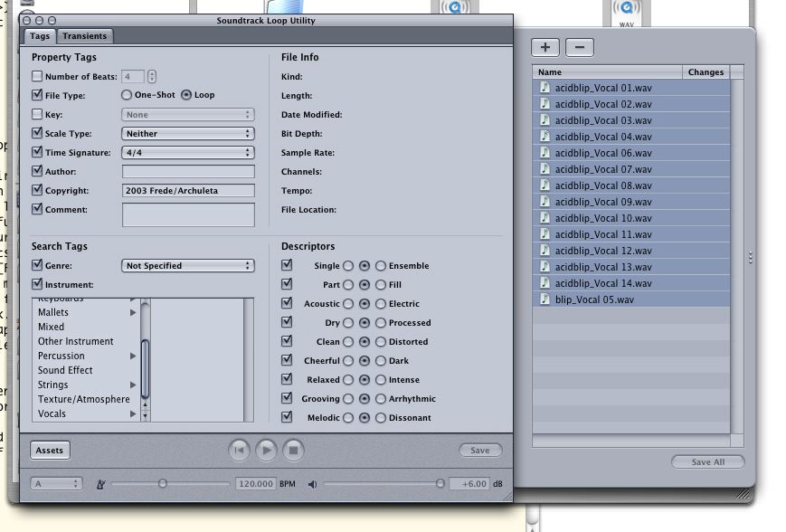The height and width of the screenshot is (532, 786).
Task: Click the metronome icon beside tempo slider
Action: click(x=100, y=484)
